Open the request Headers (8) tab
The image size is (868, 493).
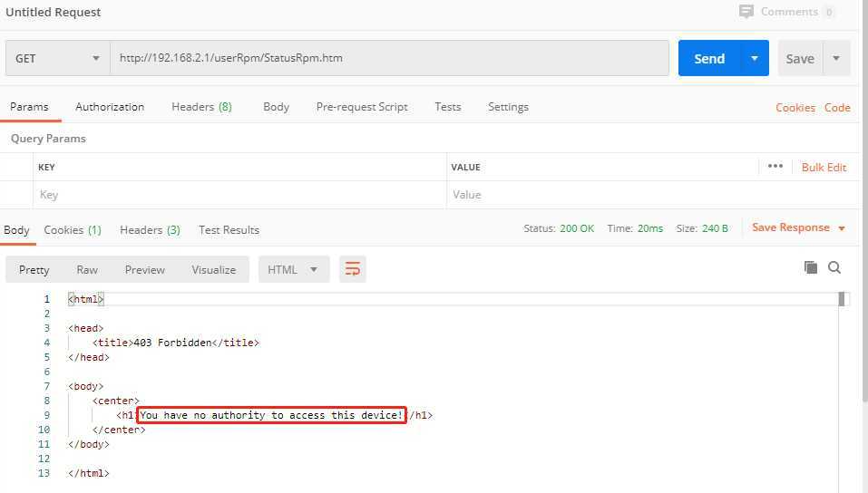pos(201,107)
